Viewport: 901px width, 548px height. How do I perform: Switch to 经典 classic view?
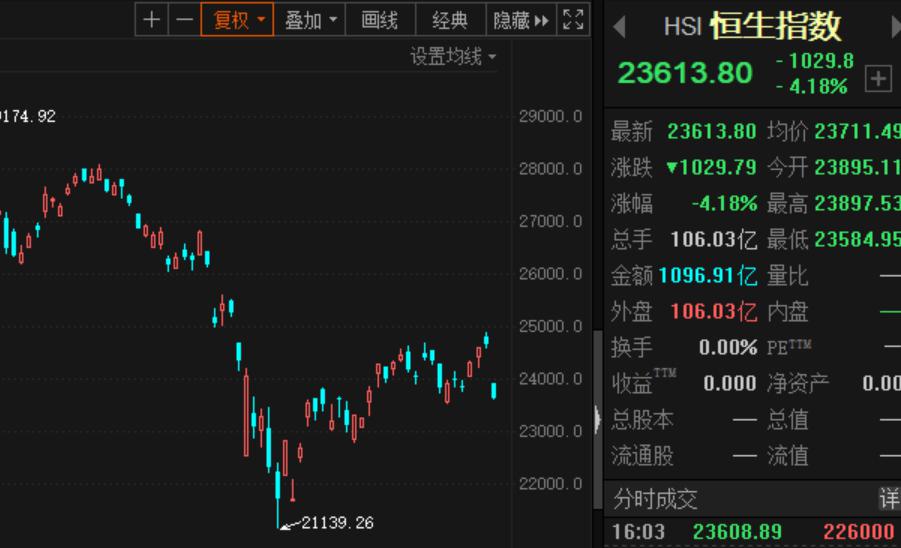450,20
